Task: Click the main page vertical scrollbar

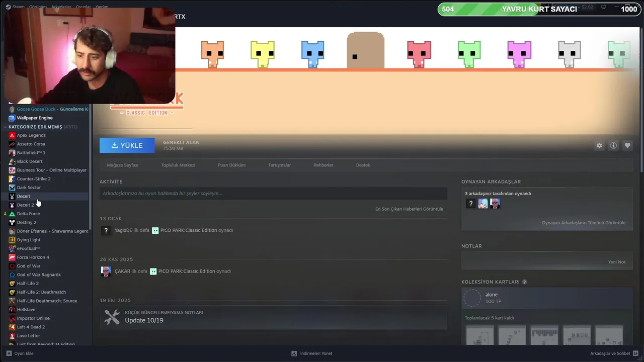Action: 641,101
